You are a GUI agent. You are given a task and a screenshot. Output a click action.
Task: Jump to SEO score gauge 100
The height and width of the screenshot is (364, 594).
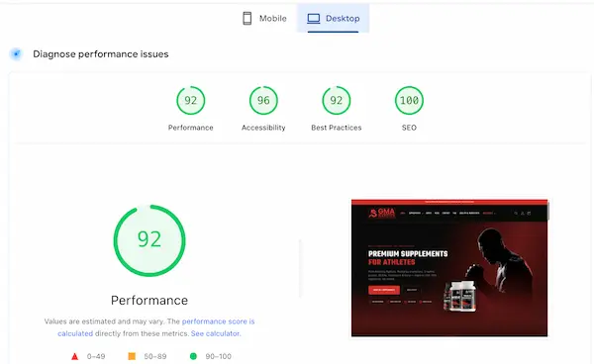coord(409,100)
